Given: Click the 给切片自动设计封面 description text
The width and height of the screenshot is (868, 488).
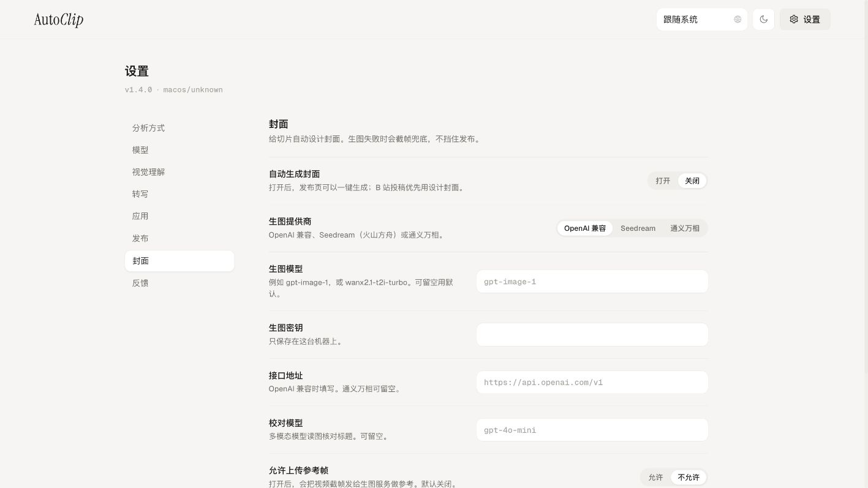Looking at the screenshot, I should point(376,139).
